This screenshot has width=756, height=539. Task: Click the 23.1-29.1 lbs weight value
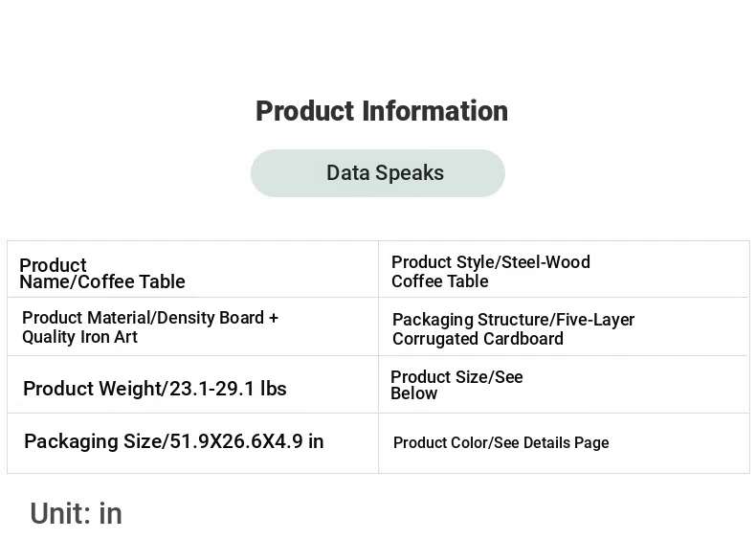point(228,389)
